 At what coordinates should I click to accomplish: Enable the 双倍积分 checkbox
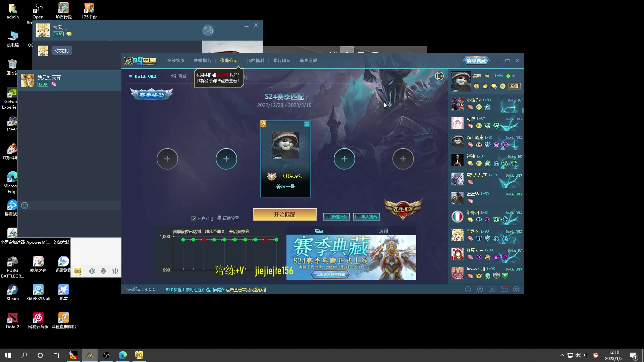[x=327, y=217]
